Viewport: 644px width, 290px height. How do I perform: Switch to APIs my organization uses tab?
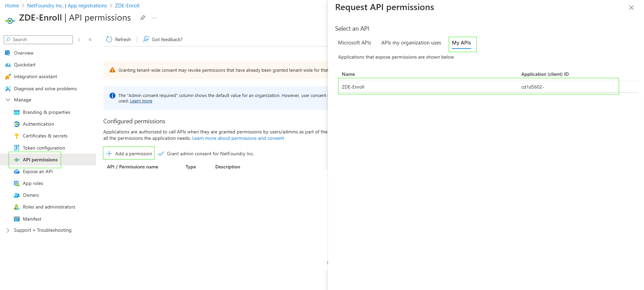point(411,43)
